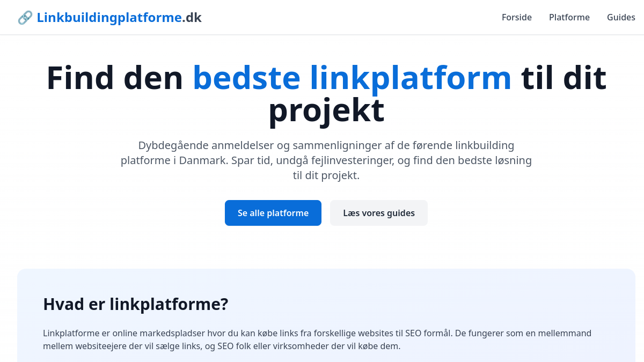644x362 pixels.
Task: Go to the Forside nav item
Action: pos(516,17)
